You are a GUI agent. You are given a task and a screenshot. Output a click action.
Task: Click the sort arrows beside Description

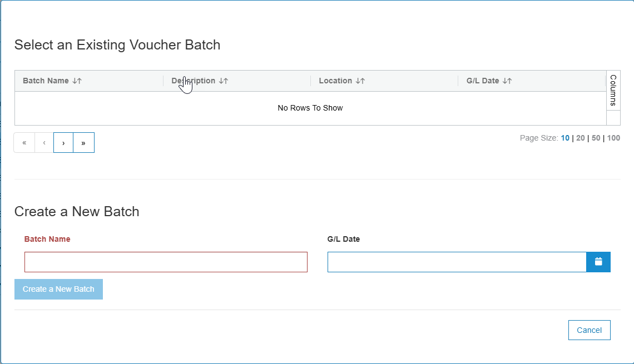pos(224,81)
